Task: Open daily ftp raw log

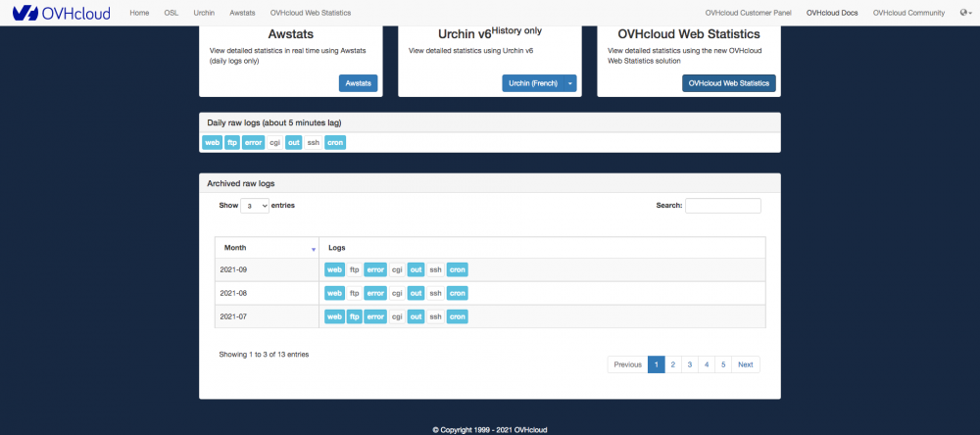Action: 232,142
